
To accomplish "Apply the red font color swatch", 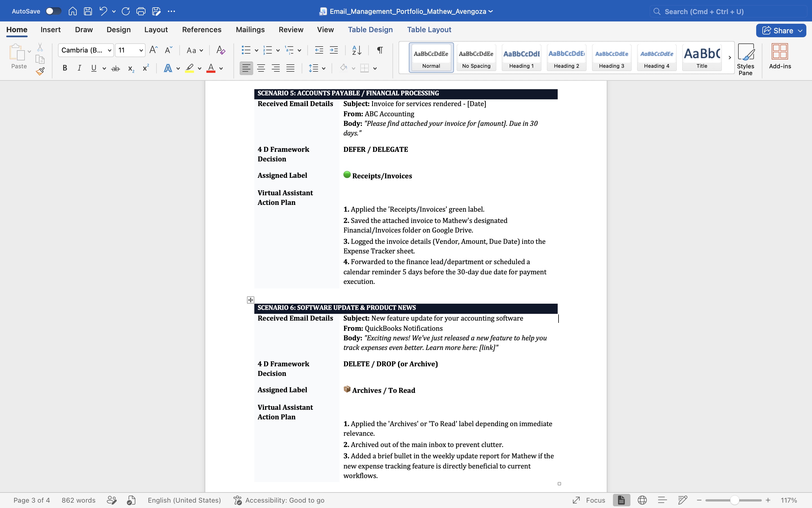I will [211, 68].
